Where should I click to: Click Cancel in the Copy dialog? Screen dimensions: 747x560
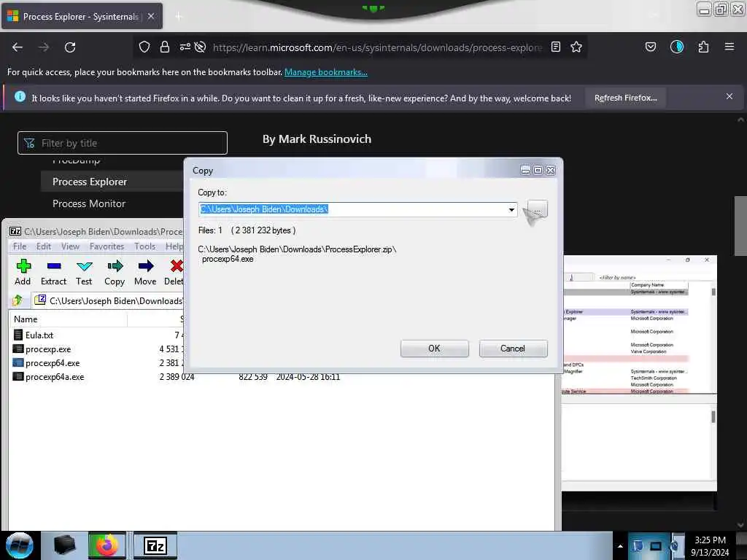(513, 349)
